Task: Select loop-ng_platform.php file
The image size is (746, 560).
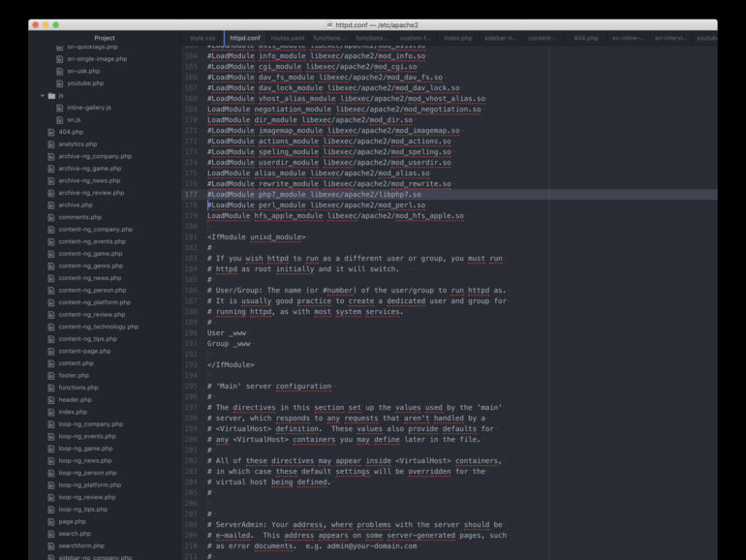Action: click(90, 485)
